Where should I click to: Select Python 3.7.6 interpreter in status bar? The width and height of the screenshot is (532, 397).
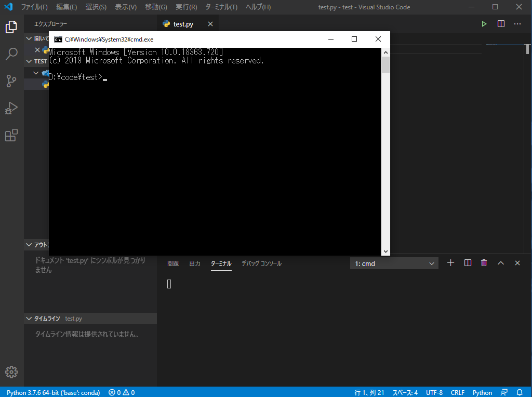(54, 392)
